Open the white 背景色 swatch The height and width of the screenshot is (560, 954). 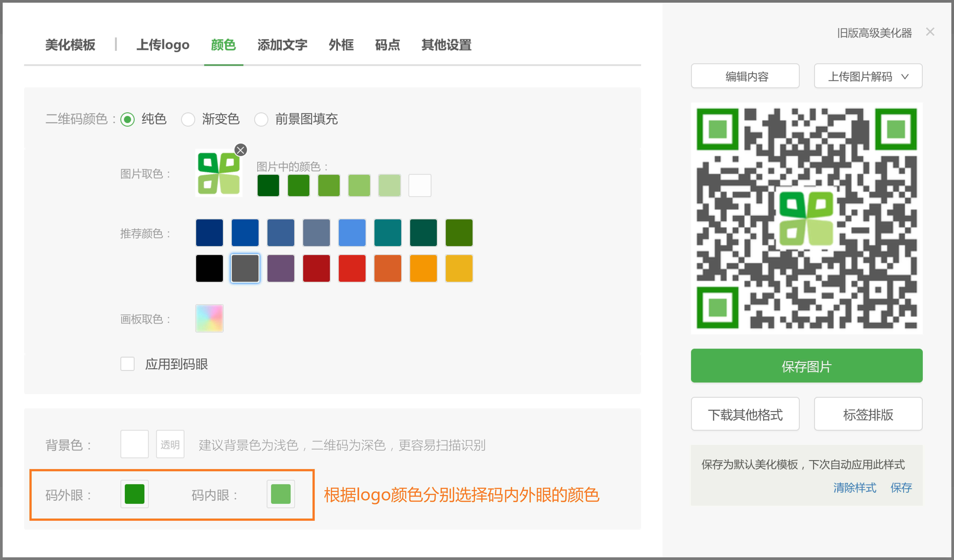(134, 444)
